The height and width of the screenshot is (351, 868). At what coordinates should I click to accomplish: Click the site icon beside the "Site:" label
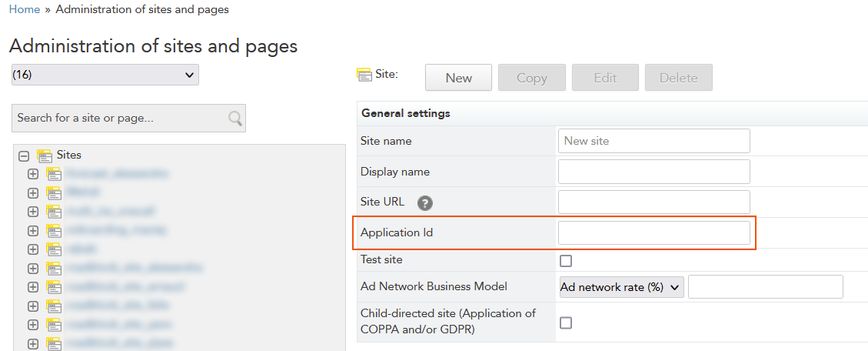tap(364, 75)
